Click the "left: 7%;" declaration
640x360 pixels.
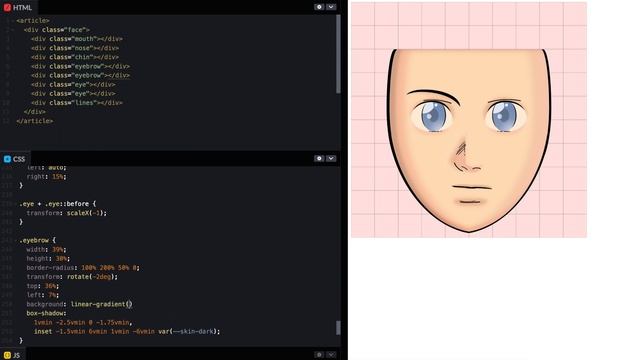42,295
